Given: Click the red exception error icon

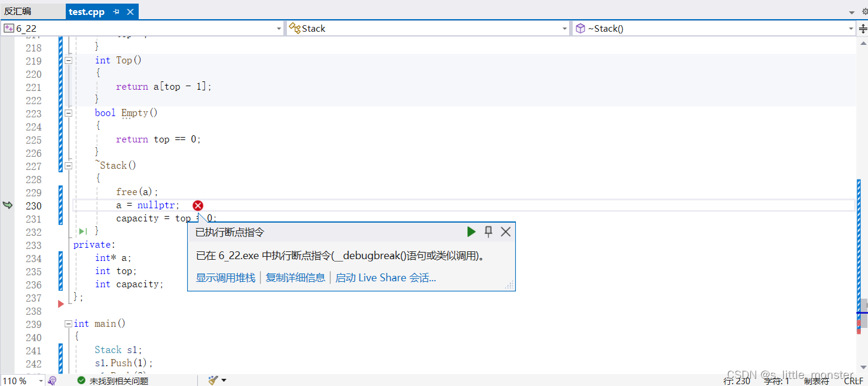Looking at the screenshot, I should tap(198, 205).
